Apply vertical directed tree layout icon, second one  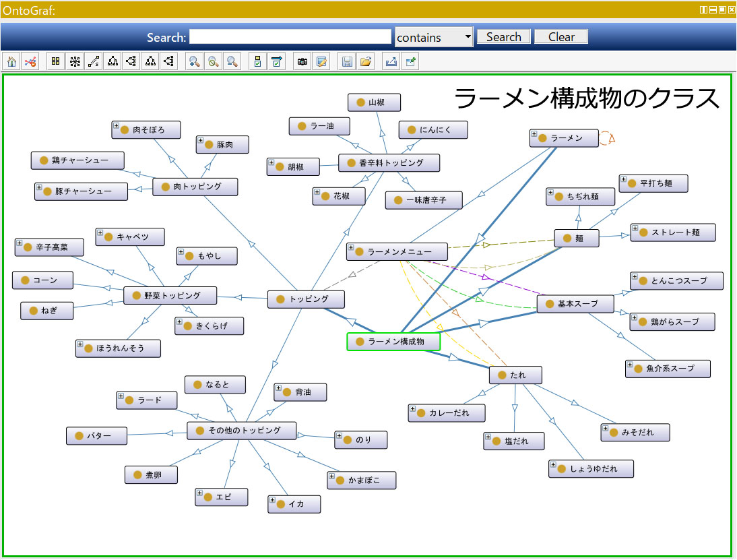(x=150, y=61)
